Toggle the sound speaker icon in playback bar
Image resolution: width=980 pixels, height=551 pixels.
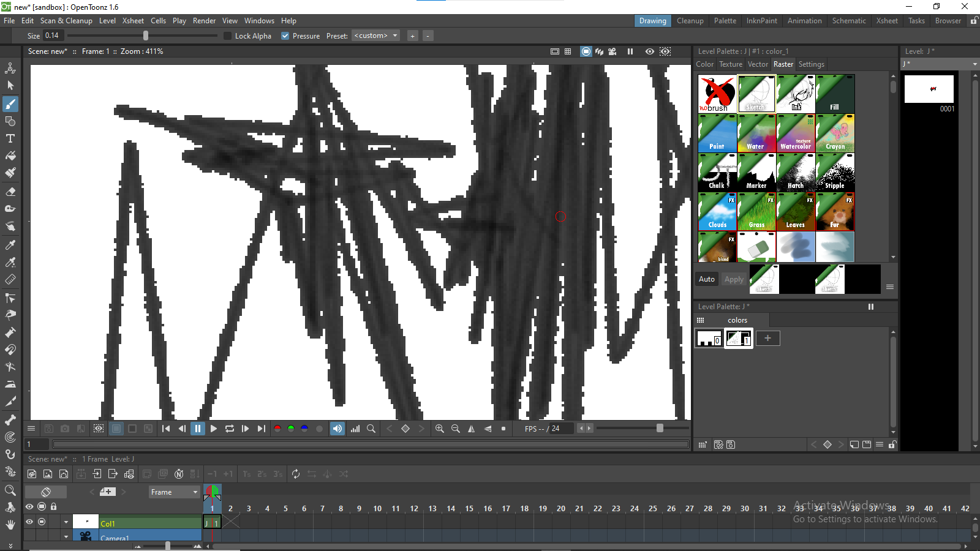(x=337, y=429)
